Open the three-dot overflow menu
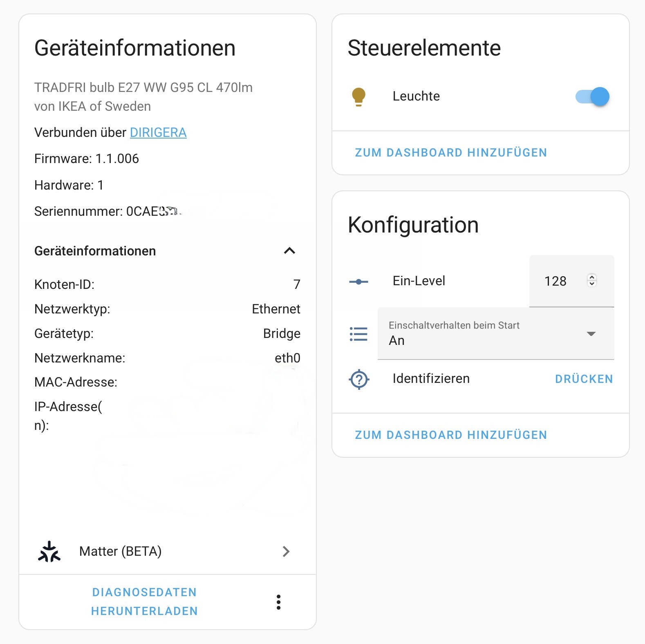 (278, 602)
